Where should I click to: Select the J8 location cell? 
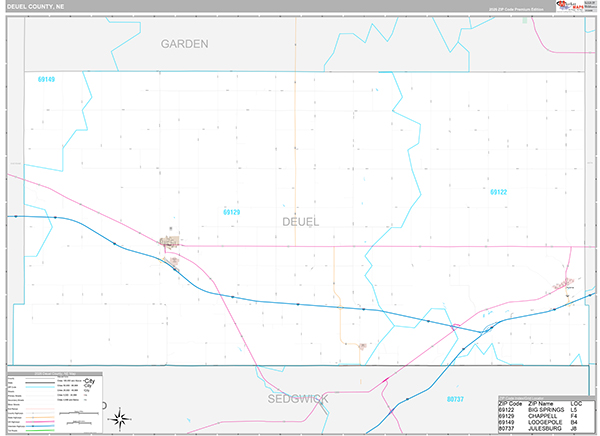(x=573, y=428)
